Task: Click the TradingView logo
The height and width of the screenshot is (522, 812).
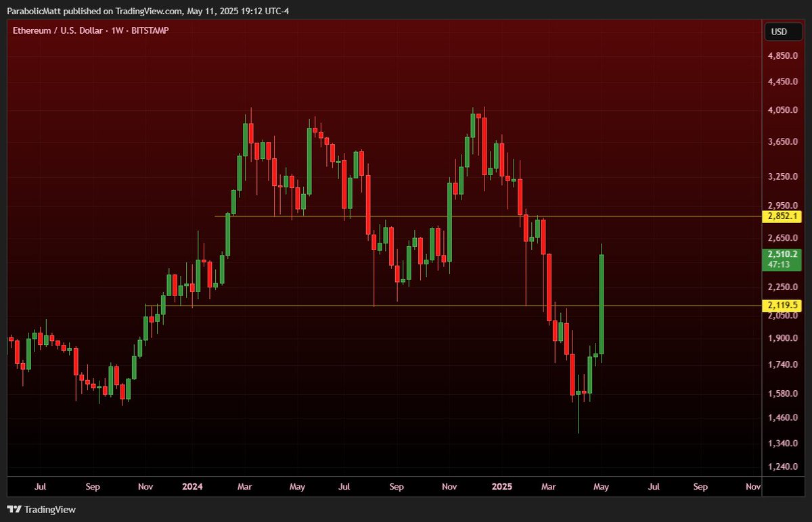Action: coord(41,509)
